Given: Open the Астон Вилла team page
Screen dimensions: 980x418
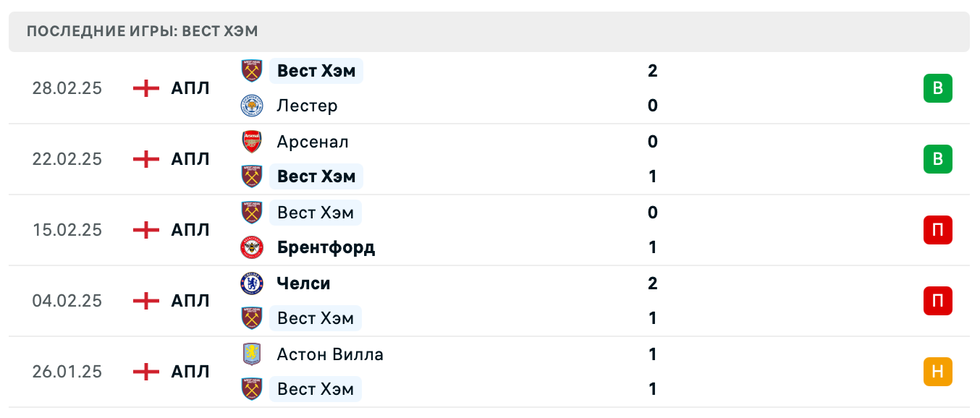Looking at the screenshot, I should tap(329, 354).
